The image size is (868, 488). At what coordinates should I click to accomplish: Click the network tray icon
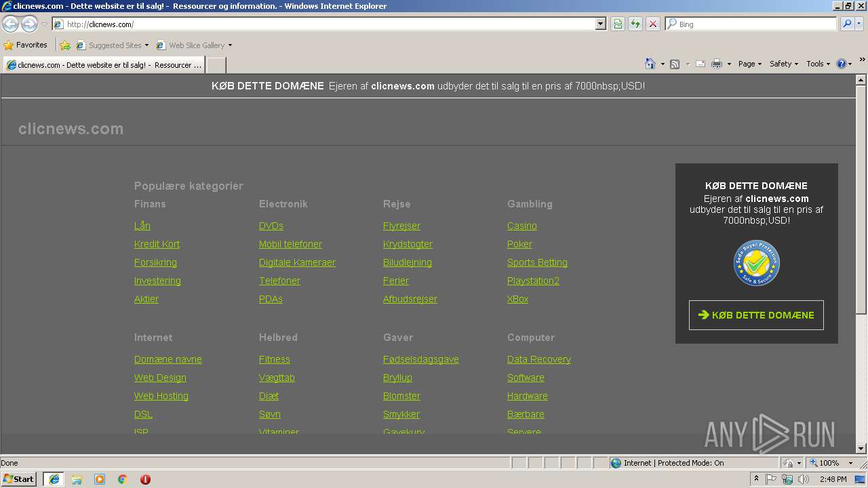(787, 479)
